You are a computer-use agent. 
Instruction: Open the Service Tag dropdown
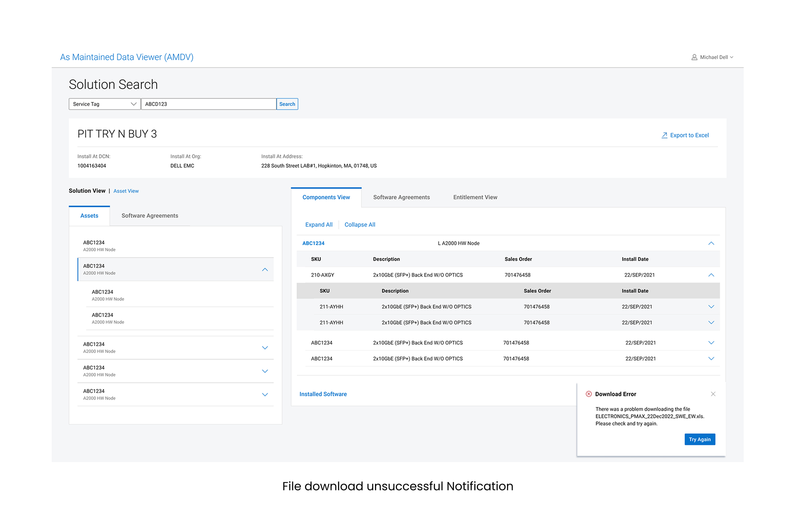(x=104, y=104)
